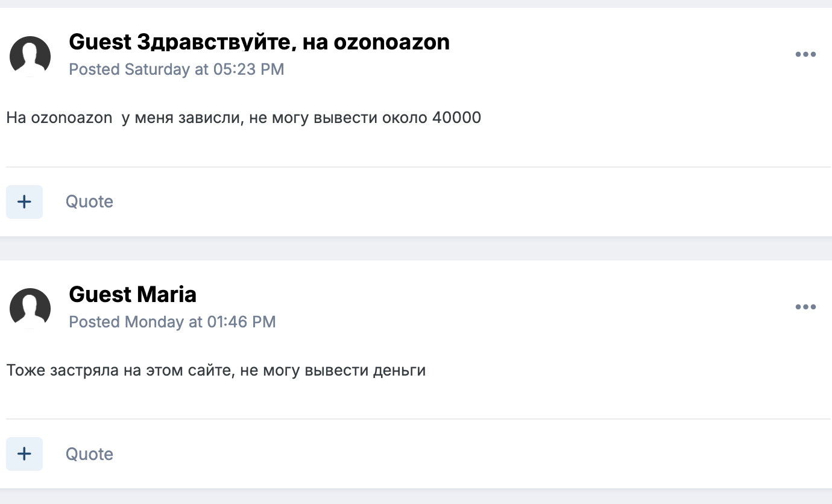Click Guest Maria's profile avatar
This screenshot has height=504, width=832.
point(30,308)
